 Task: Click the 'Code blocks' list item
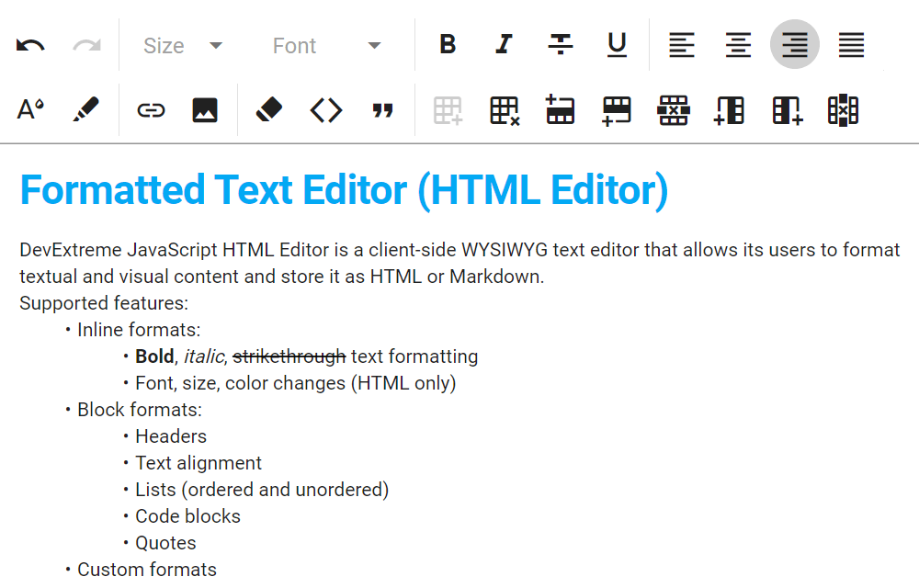188,516
